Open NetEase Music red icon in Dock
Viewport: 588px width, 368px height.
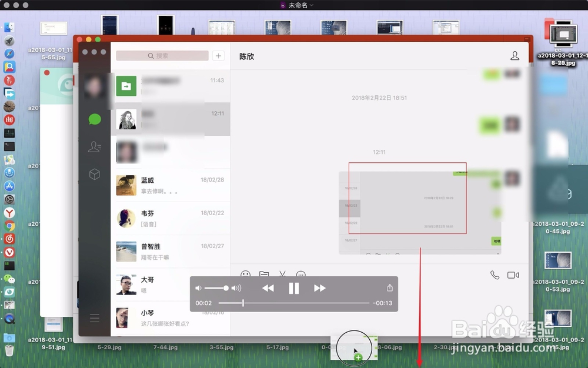click(x=9, y=239)
